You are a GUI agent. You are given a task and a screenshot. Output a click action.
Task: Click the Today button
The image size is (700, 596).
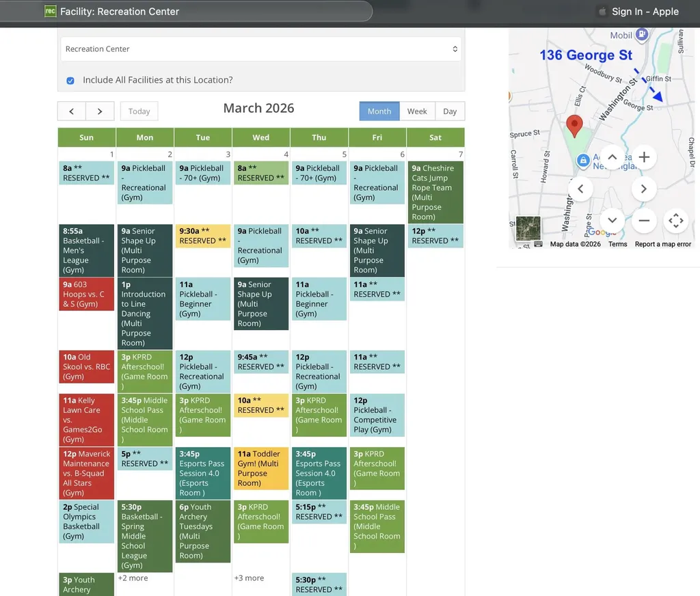[x=139, y=111]
